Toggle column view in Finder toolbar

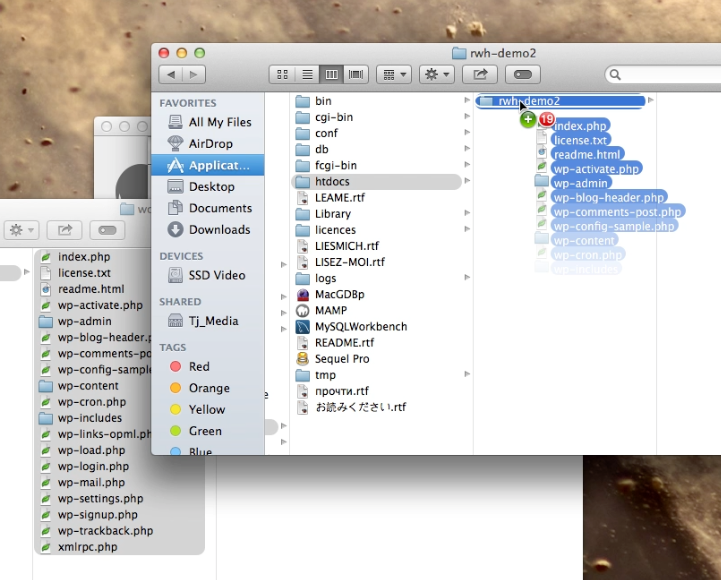[x=331, y=74]
